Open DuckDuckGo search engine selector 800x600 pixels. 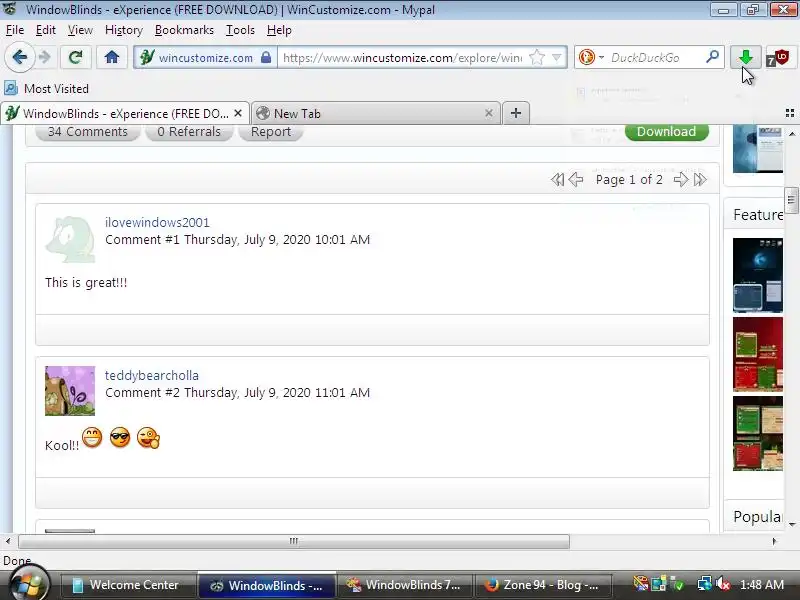(x=591, y=57)
